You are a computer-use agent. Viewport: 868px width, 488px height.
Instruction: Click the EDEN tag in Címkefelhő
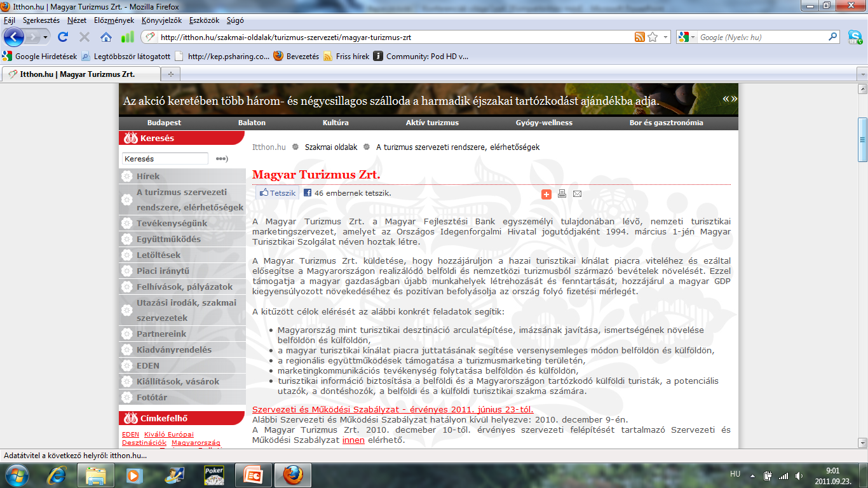[x=131, y=435]
